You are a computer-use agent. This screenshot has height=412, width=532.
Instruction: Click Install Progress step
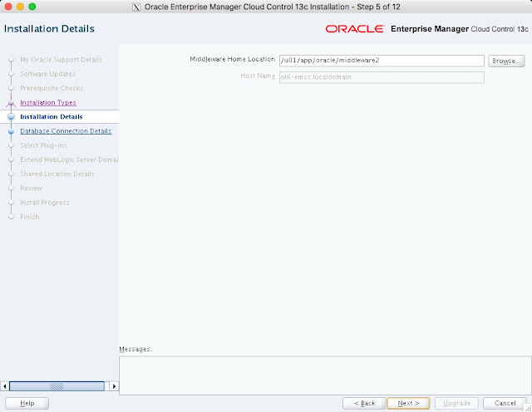(45, 203)
